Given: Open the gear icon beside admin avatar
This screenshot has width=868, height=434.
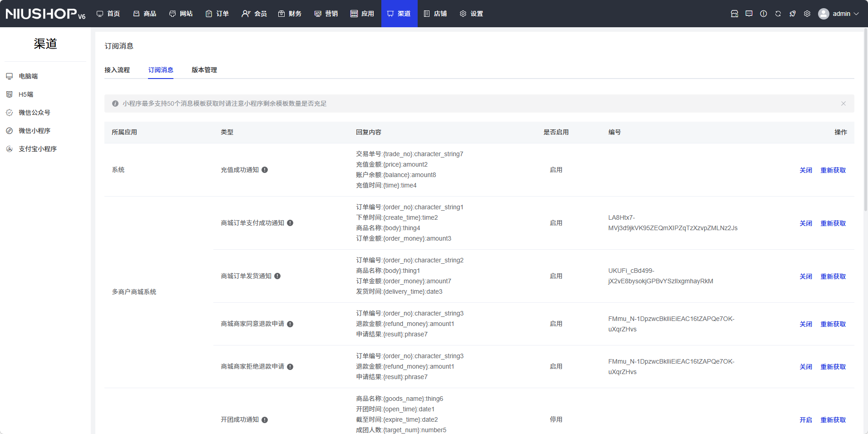Looking at the screenshot, I should point(807,14).
